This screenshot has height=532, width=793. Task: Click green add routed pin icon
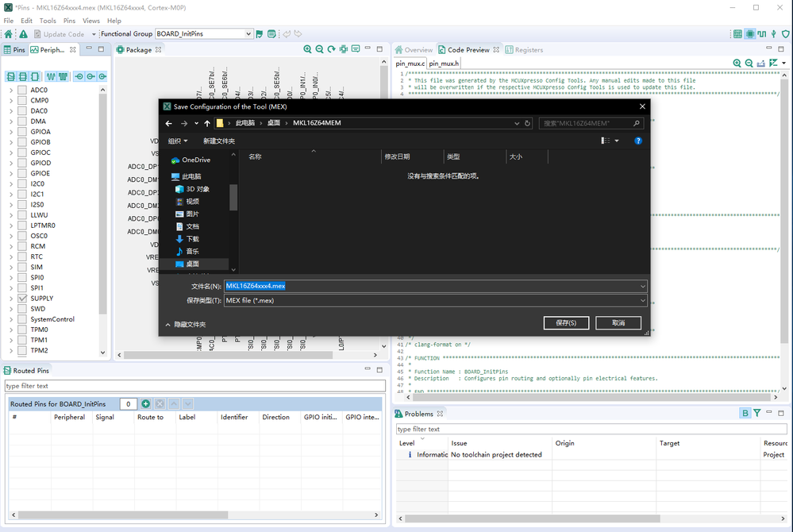(x=145, y=403)
